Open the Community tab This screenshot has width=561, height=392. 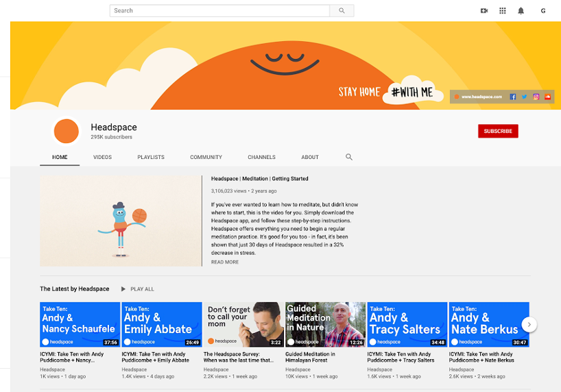pos(206,157)
